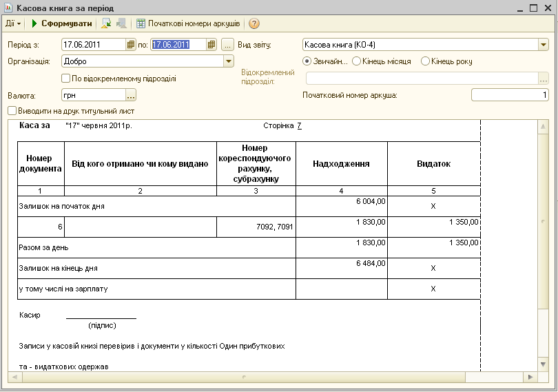Select the Кінець місяця radio button
The height and width of the screenshot is (392, 558).
356,61
